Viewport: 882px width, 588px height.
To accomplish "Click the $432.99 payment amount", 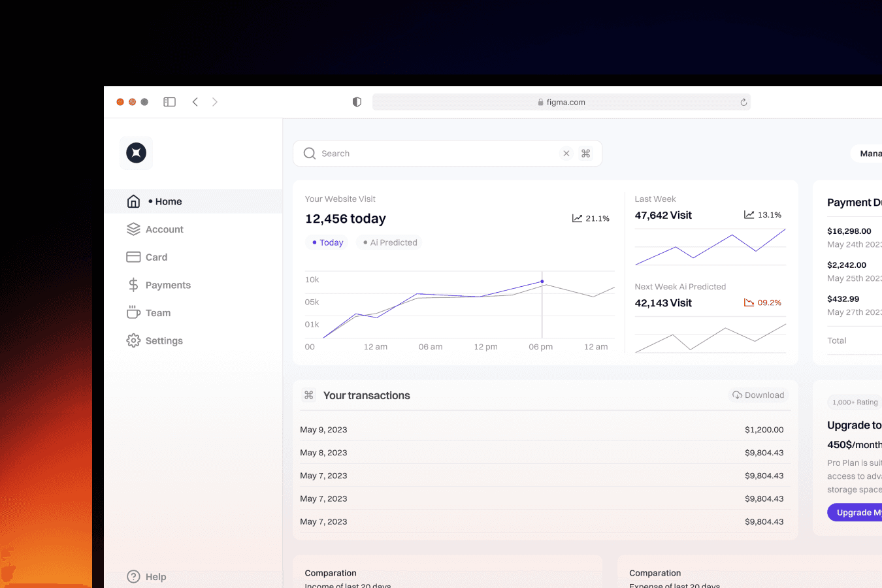I will [x=843, y=299].
